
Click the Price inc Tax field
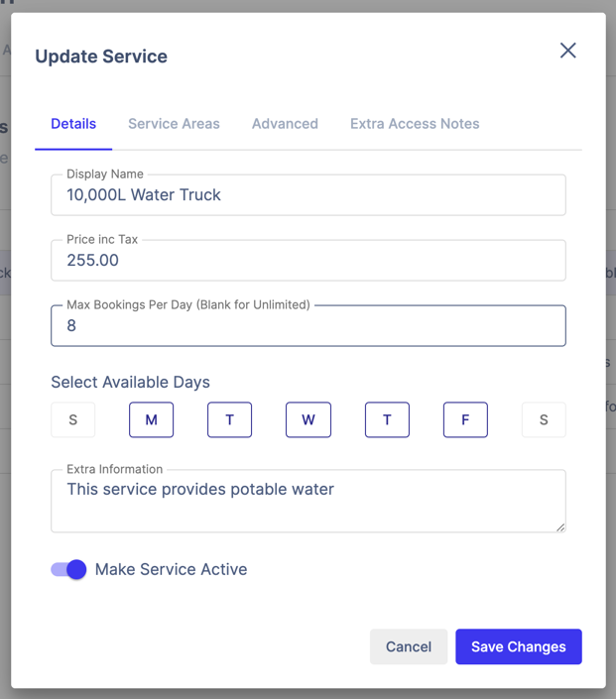coord(308,261)
